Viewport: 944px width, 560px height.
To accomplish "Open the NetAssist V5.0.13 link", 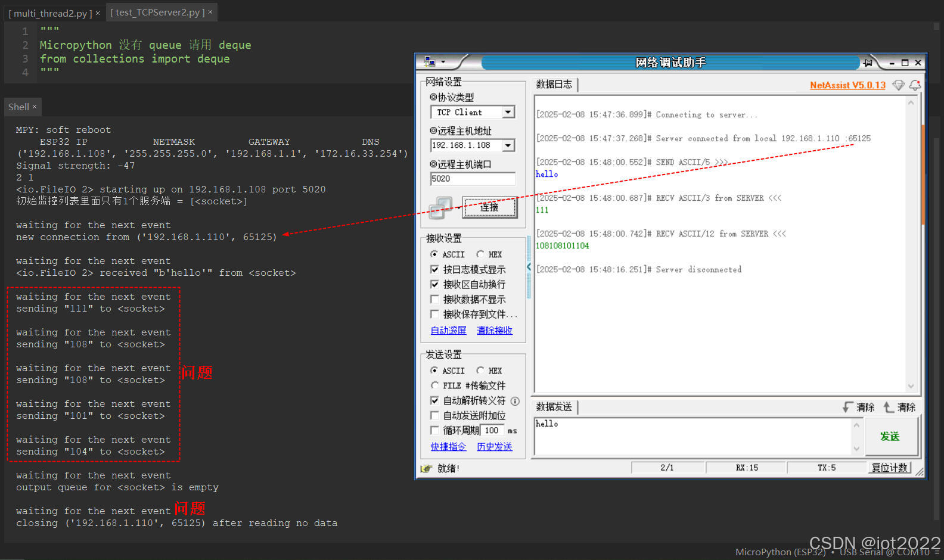I will pos(847,85).
